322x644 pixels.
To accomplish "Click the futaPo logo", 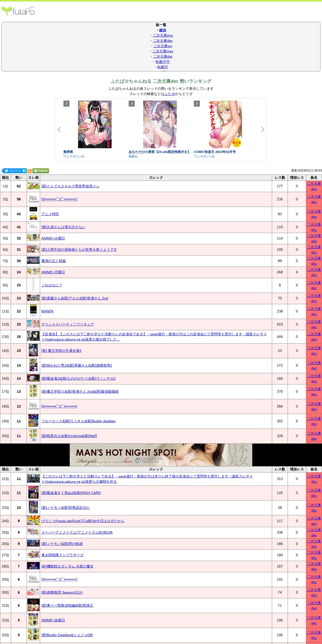I will (18, 11).
